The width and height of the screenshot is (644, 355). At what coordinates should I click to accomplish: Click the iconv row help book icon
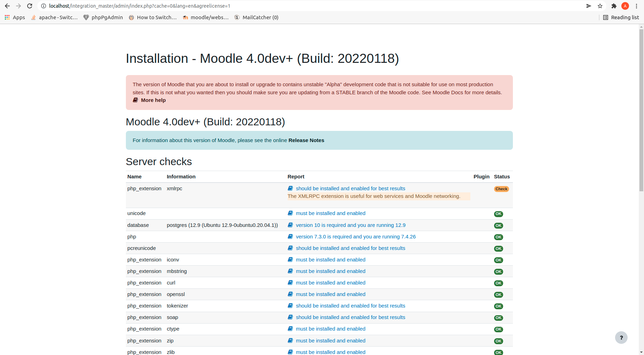tap(290, 260)
